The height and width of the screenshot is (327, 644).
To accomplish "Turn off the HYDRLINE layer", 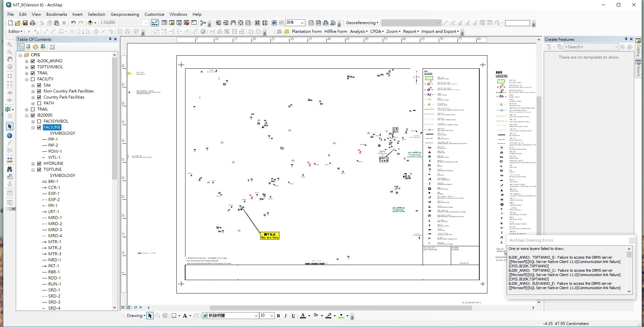I will (39, 163).
